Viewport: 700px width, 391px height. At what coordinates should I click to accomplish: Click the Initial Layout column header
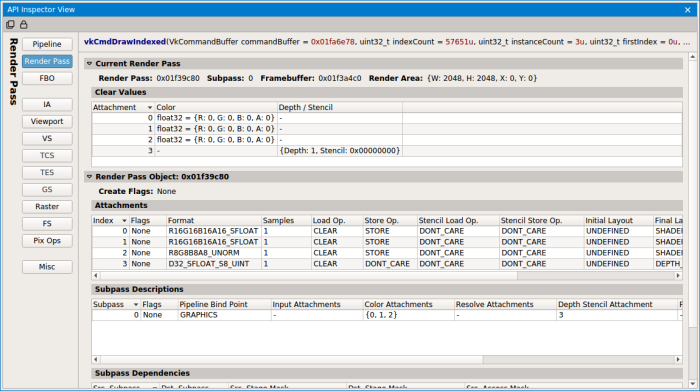pos(619,220)
